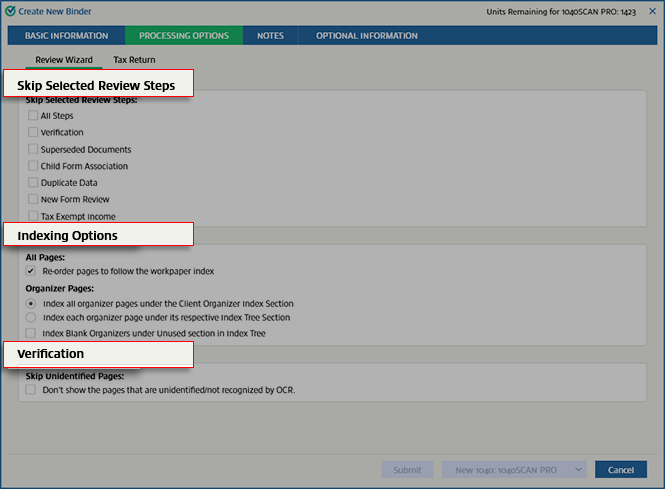The height and width of the screenshot is (489, 665).
Task: Enable Index Blank Organizers under Unused section
Action: coord(33,332)
